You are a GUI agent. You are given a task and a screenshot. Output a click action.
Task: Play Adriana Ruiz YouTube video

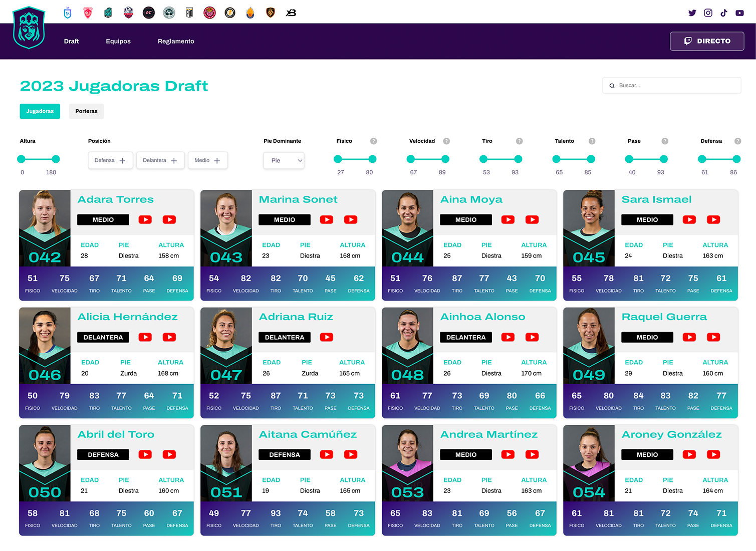[327, 337]
